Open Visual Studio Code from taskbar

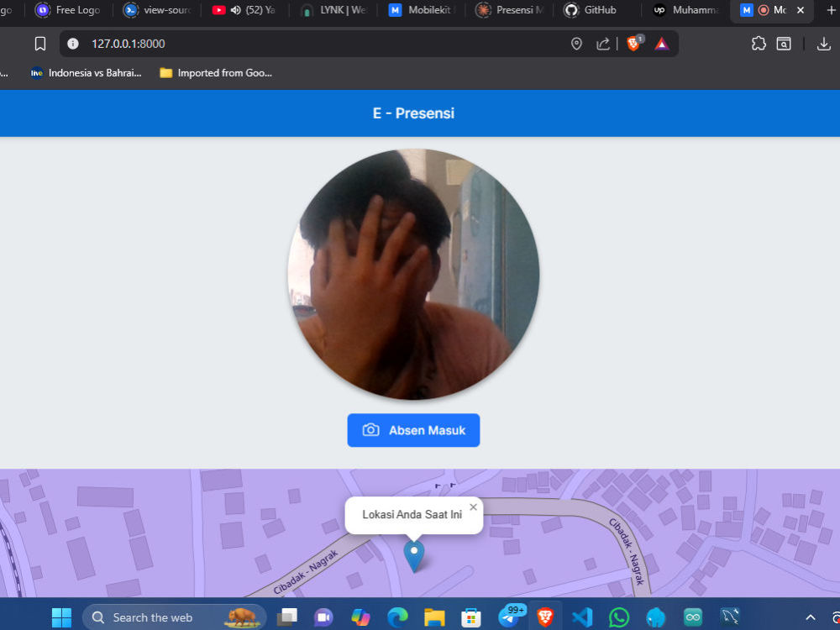tap(582, 617)
